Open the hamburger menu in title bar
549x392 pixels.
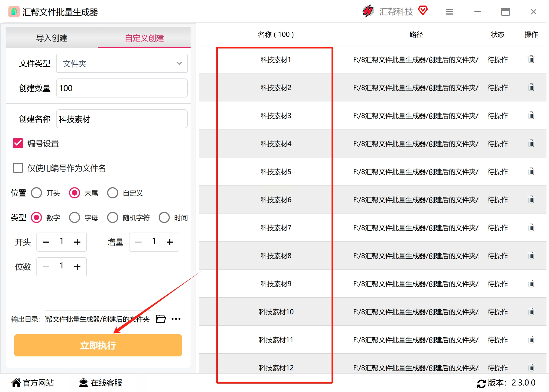(450, 12)
